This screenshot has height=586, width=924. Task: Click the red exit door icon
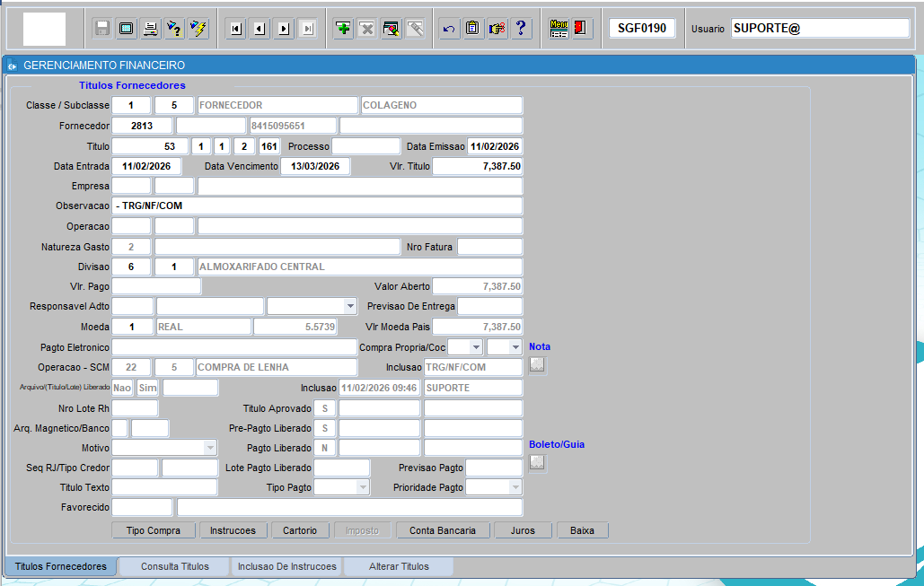(582, 29)
